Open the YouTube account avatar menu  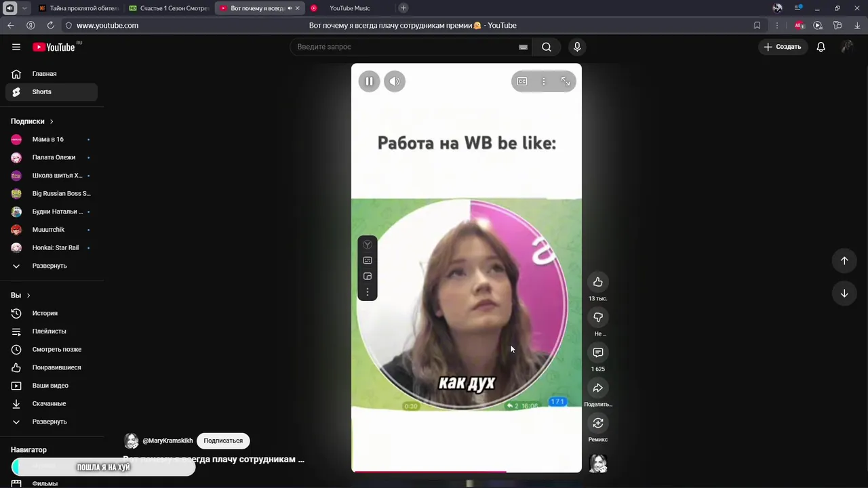(x=848, y=47)
